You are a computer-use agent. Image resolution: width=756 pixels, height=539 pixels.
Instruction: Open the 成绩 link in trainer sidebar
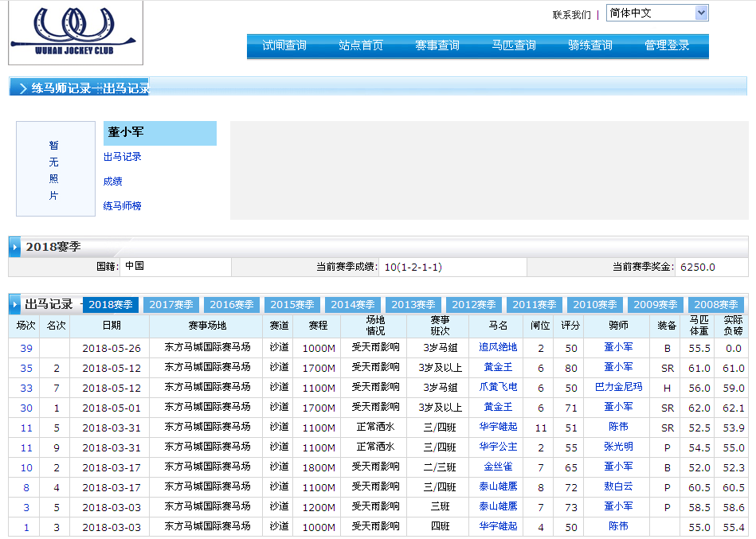112,182
